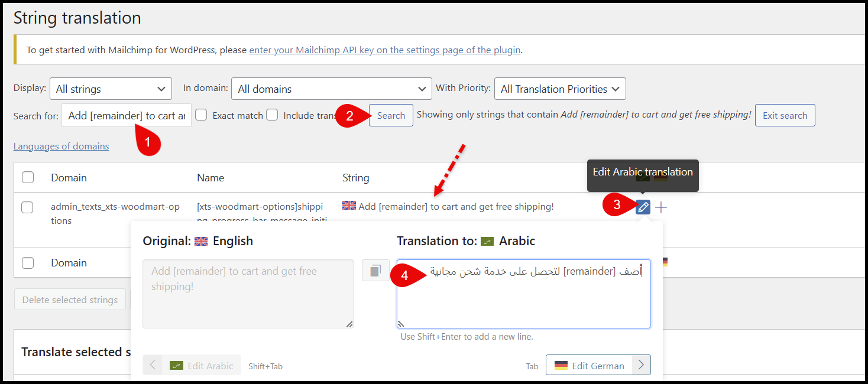This screenshot has height=384, width=868.
Task: Expand the In domain dropdown
Action: [x=331, y=89]
